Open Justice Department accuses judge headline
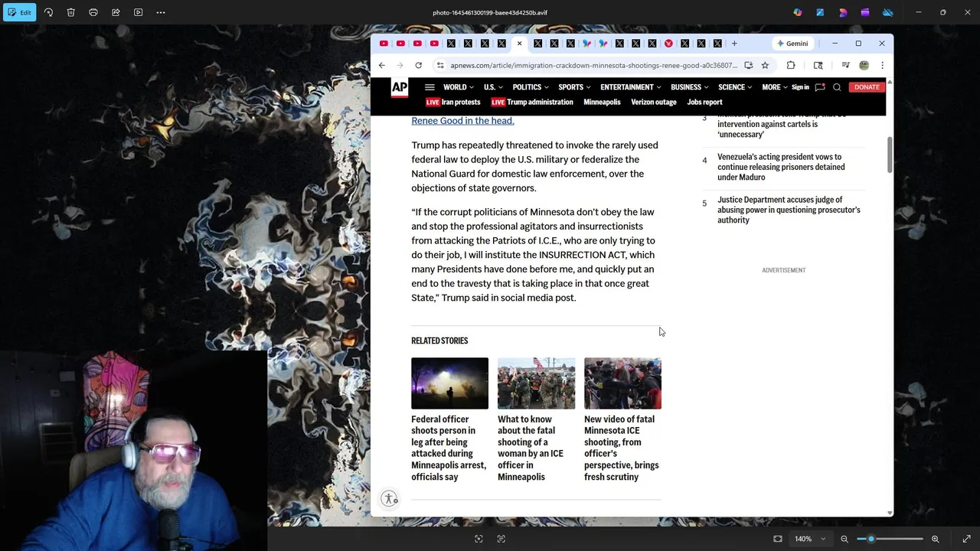The height and width of the screenshot is (551, 980). coord(789,210)
